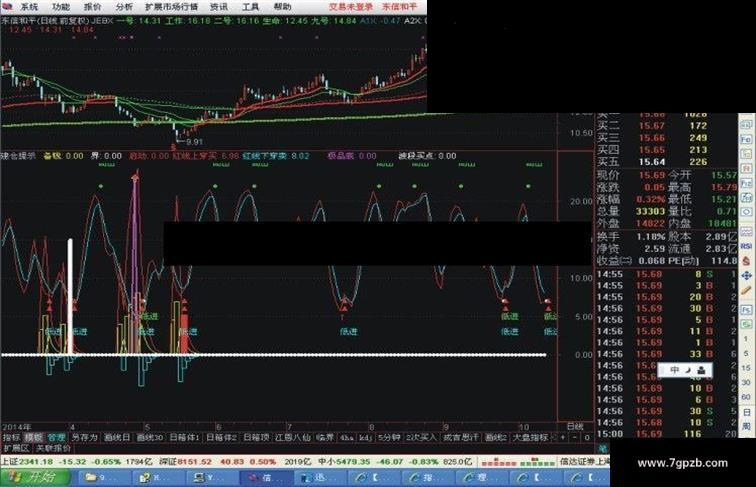Image resolution: width=756 pixels, height=487 pixels.
Task: Select the 管理 tab
Action: click(56, 437)
